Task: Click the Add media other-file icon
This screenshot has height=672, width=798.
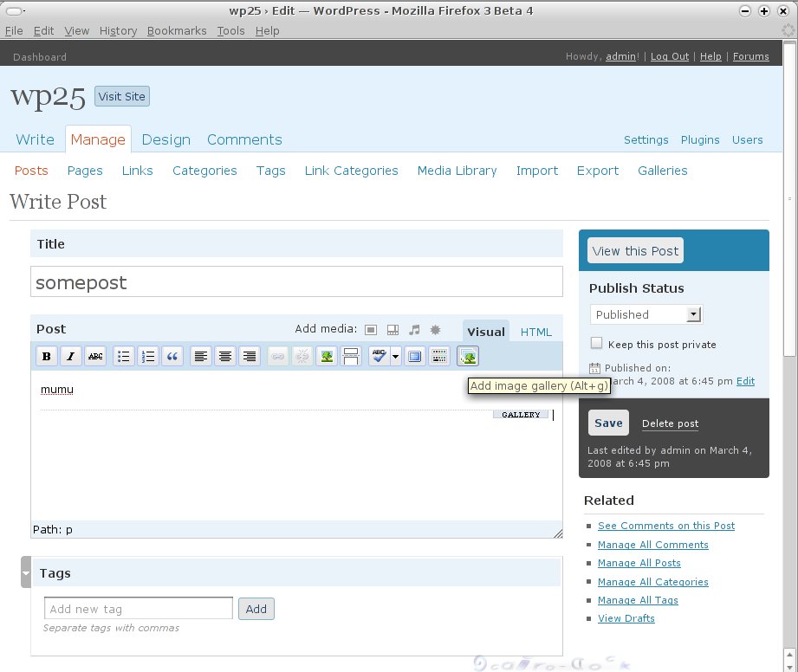Action: click(x=436, y=330)
